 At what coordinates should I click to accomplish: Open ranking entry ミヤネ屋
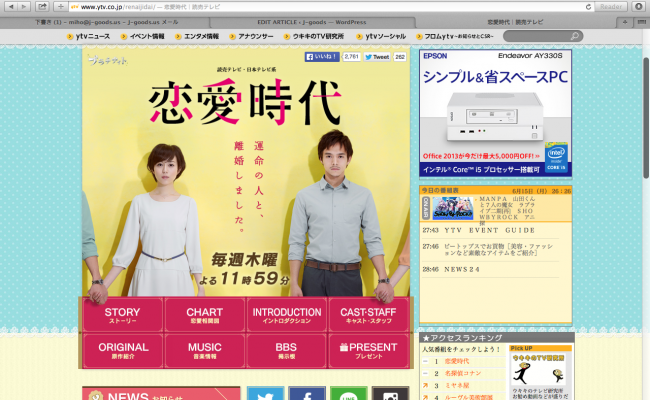457,385
